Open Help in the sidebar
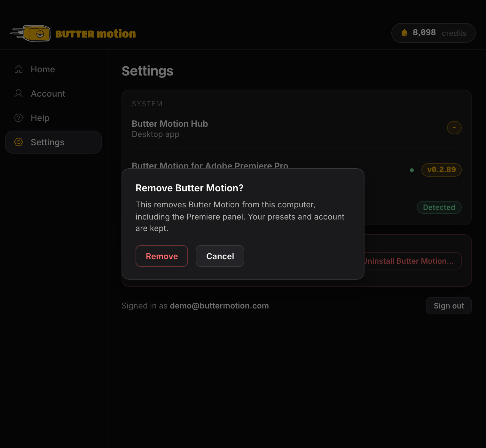Viewport: 486px width, 448px height. (53, 118)
